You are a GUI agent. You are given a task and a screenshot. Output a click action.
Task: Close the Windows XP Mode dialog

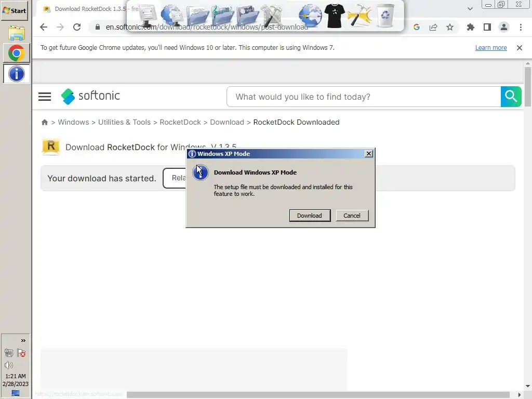[369, 154]
